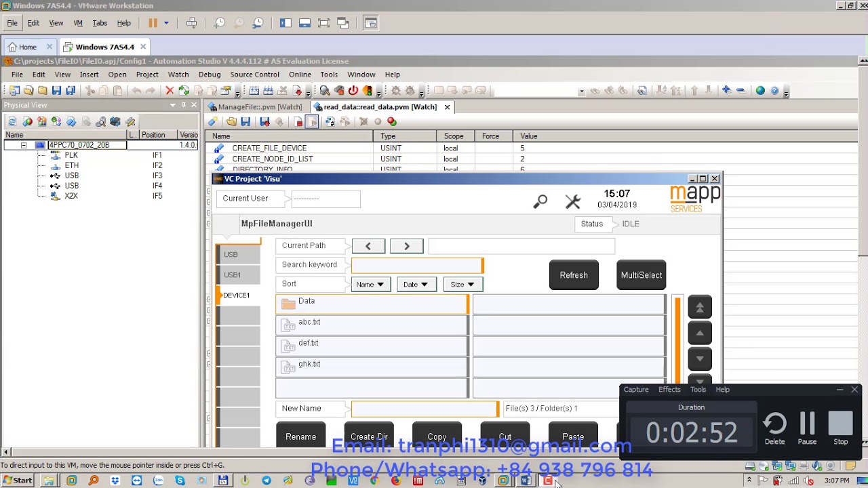868x488 pixels.
Task: Click the scroll up arrow in file list
Action: click(x=700, y=333)
